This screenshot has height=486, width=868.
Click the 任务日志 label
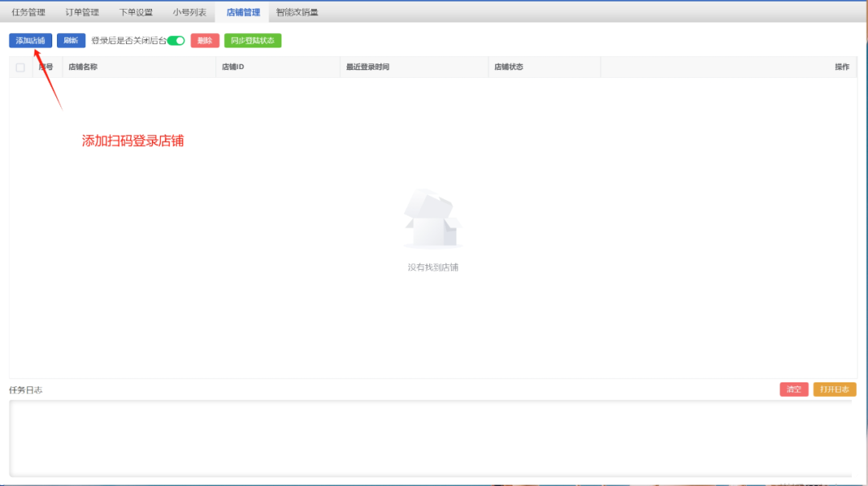pos(26,390)
